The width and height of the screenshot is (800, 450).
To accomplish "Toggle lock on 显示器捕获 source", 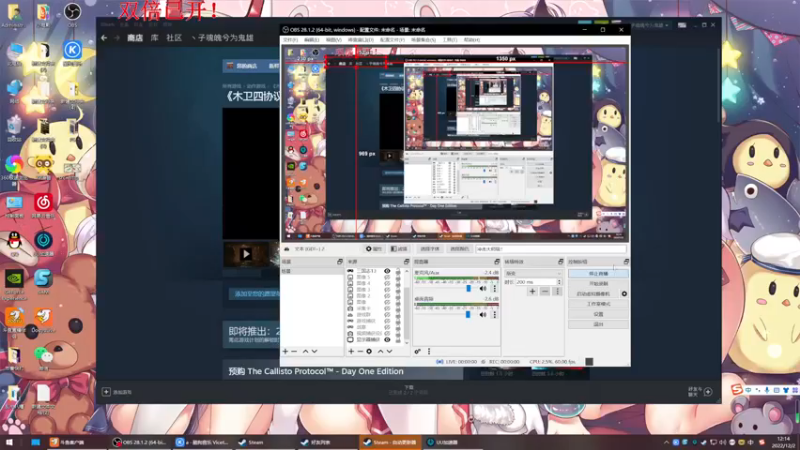I will tap(398, 339).
